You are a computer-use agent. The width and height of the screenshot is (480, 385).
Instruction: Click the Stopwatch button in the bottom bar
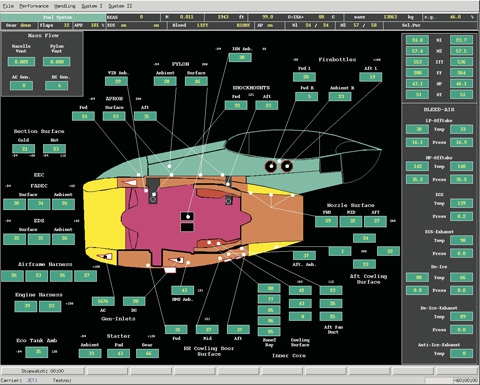pos(43,371)
